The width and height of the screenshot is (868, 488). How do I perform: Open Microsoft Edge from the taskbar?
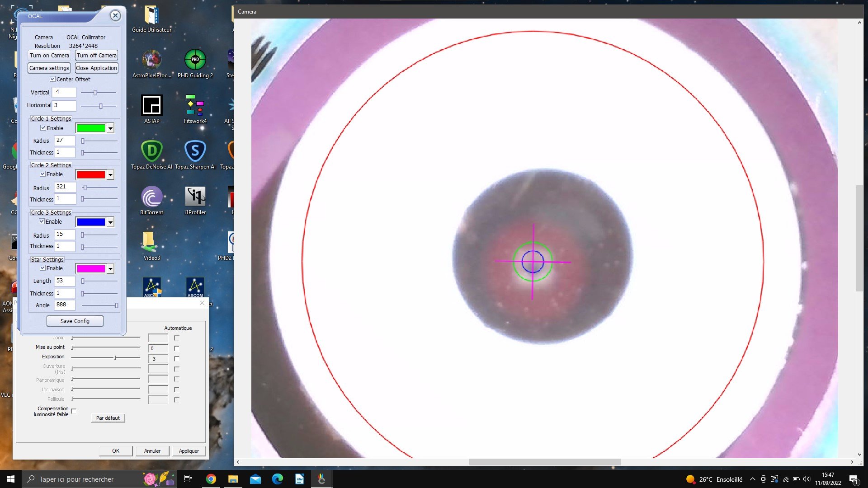tap(277, 479)
